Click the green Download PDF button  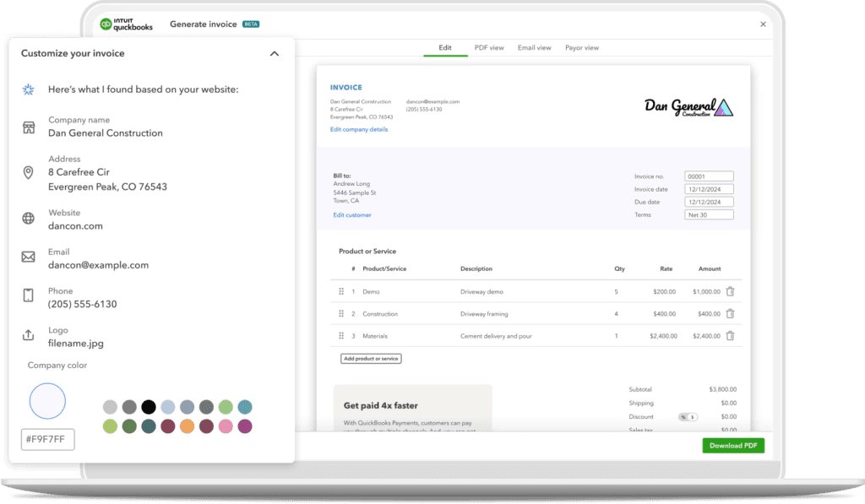(733, 446)
